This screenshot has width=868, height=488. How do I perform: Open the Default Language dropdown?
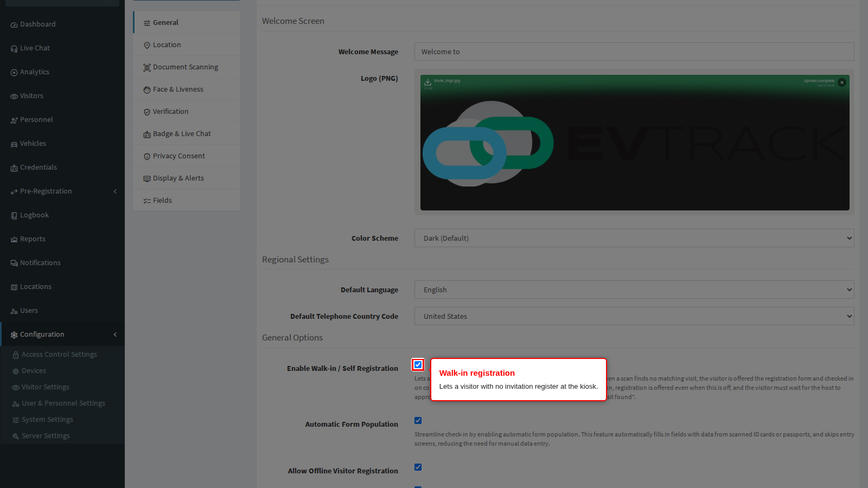(634, 290)
